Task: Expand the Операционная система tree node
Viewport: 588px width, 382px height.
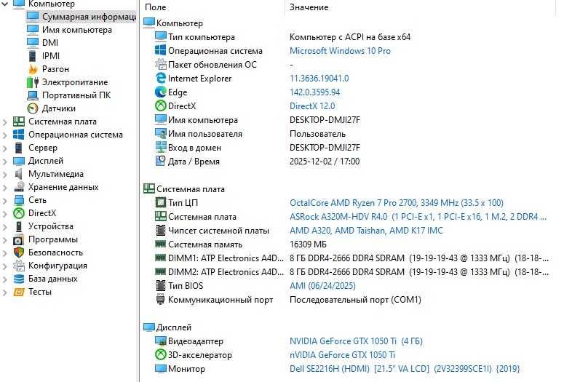Action: [x=5, y=135]
